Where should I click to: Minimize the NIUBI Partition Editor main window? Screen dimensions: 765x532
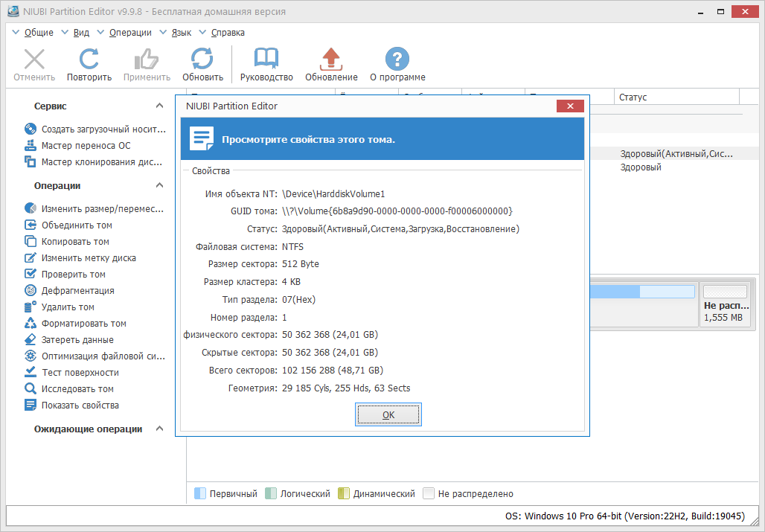(x=700, y=11)
